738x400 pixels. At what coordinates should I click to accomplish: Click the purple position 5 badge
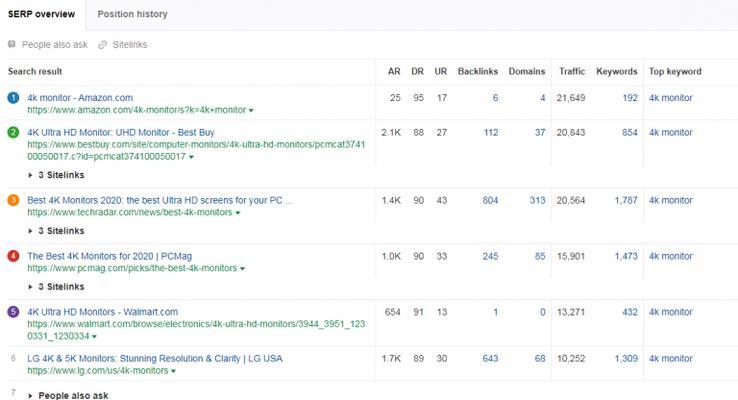tap(13, 312)
